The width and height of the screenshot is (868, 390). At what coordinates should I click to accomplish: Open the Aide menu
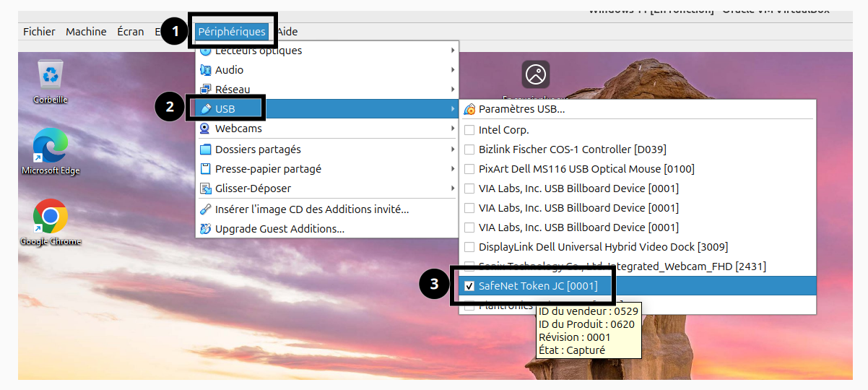(x=287, y=32)
